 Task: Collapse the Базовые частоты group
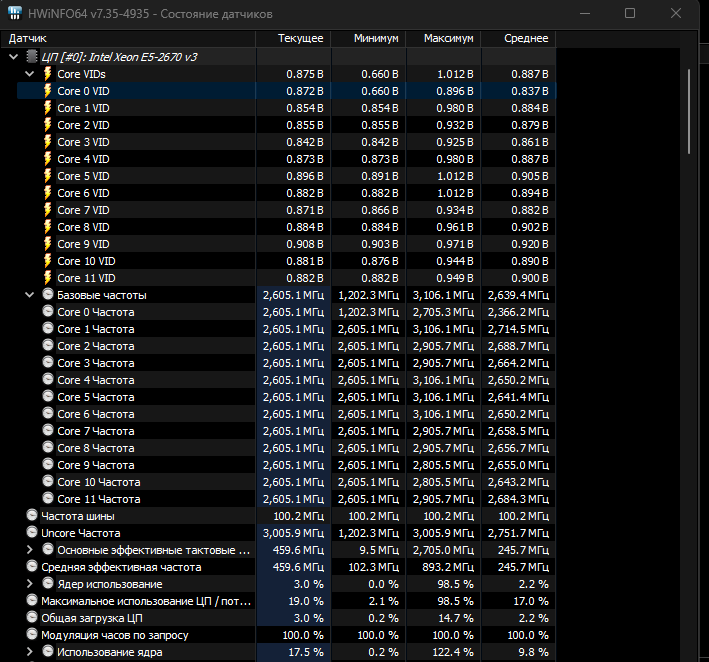tap(30, 295)
